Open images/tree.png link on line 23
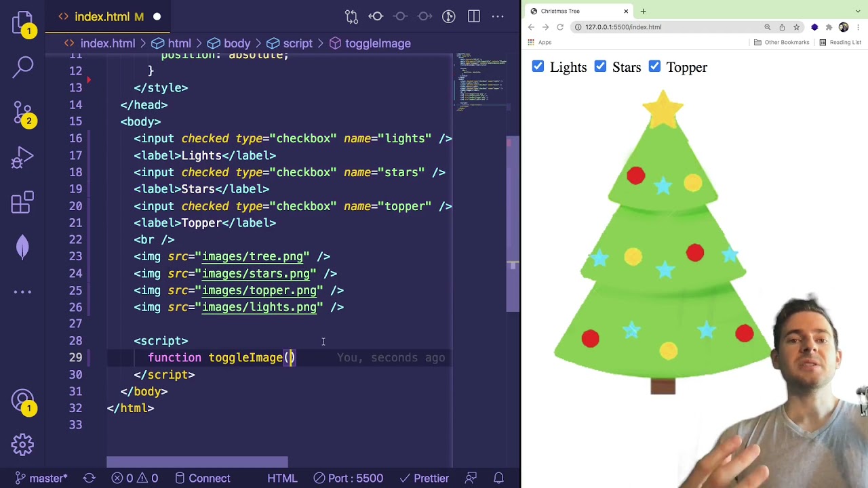Screen dimensions: 868x488 pyautogui.click(x=252, y=257)
